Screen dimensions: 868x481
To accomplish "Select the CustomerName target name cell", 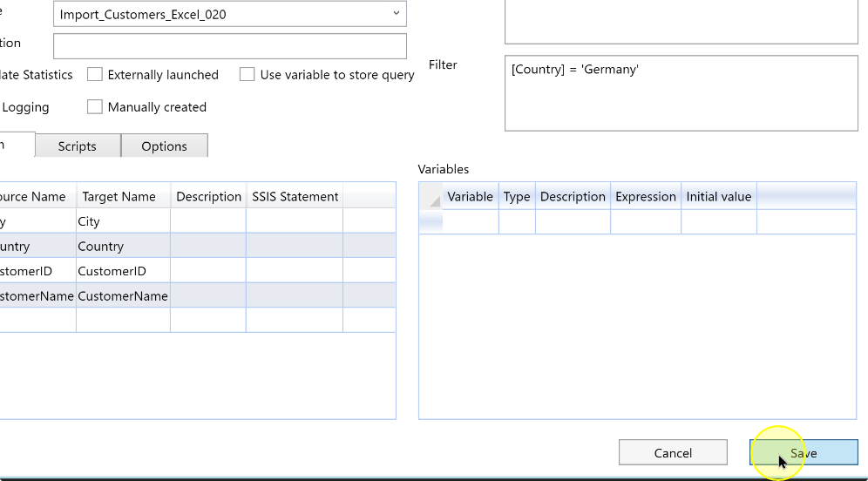I will [x=124, y=296].
